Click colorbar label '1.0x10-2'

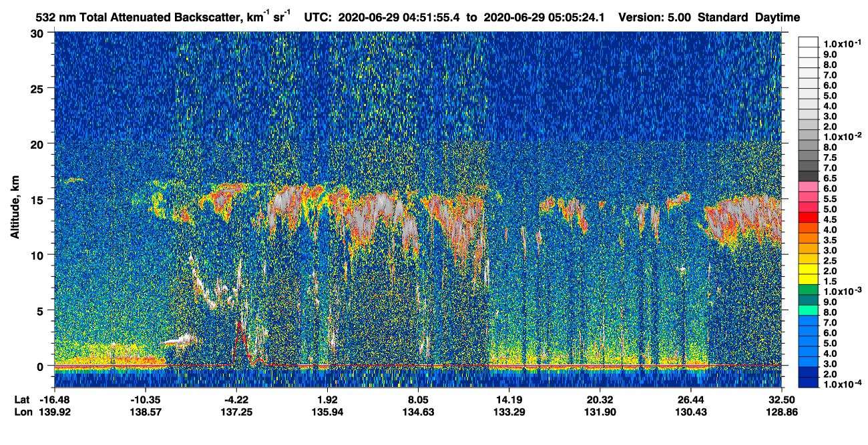[842, 135]
